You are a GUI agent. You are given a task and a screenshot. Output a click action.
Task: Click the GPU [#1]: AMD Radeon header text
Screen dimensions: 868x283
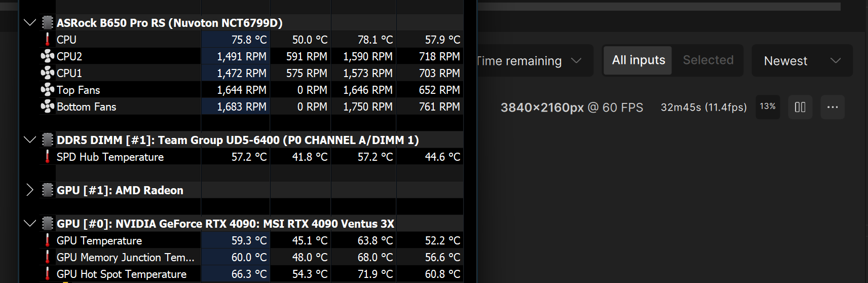120,190
